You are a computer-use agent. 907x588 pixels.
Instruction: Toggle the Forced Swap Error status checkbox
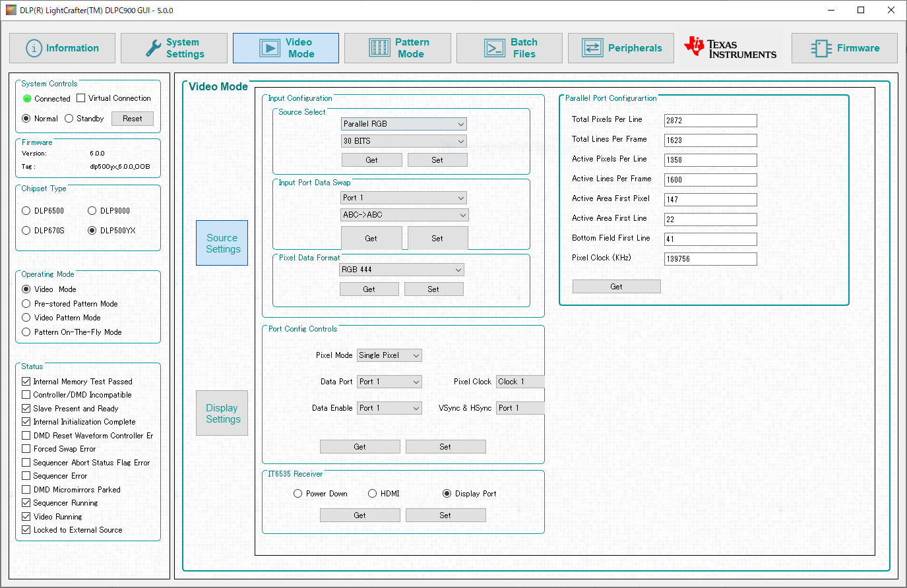[x=26, y=449]
